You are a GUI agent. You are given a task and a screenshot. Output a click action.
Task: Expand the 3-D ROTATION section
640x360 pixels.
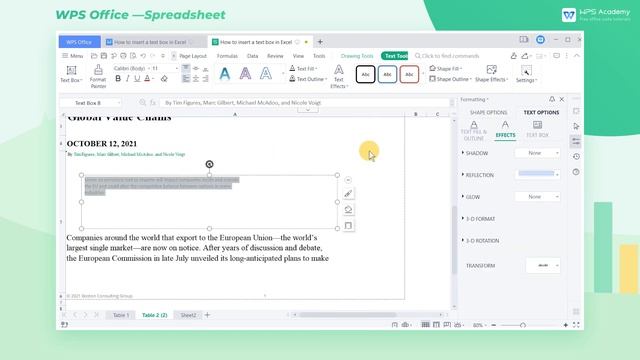pos(480,241)
